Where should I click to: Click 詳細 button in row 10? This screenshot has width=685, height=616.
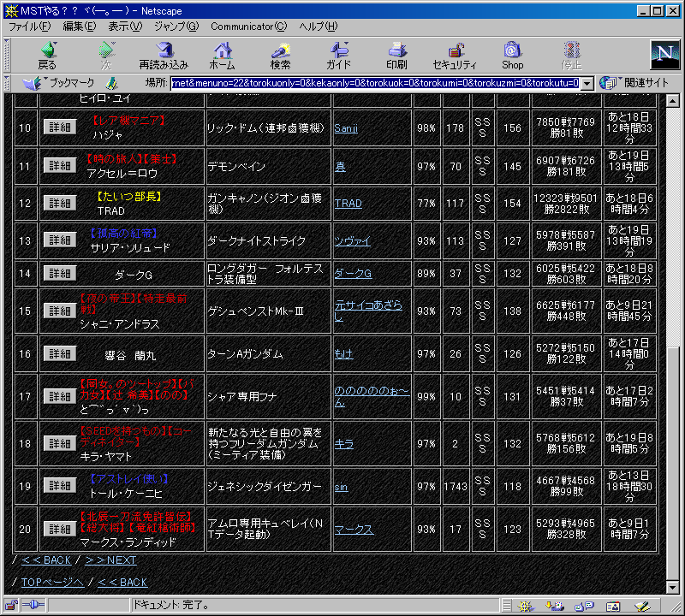tap(60, 127)
